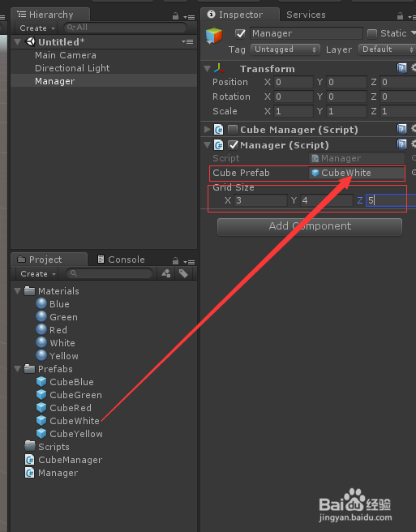
Task: Open the Tag Untagged dropdown
Action: point(285,49)
